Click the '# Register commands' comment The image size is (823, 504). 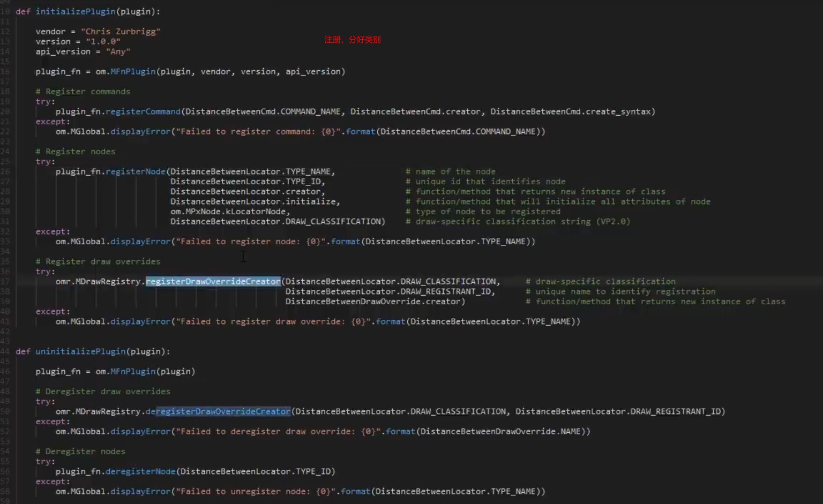point(83,92)
